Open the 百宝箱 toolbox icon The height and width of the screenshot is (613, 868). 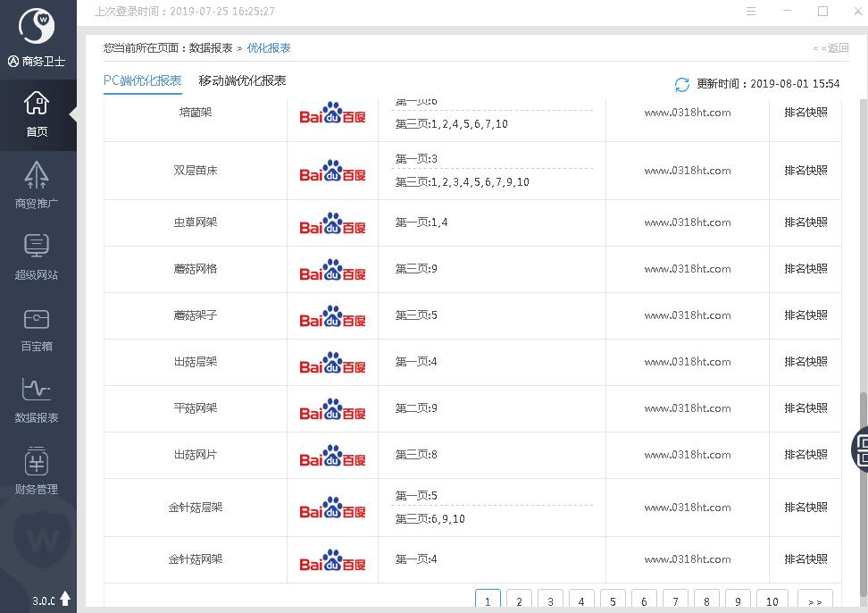click(x=37, y=327)
